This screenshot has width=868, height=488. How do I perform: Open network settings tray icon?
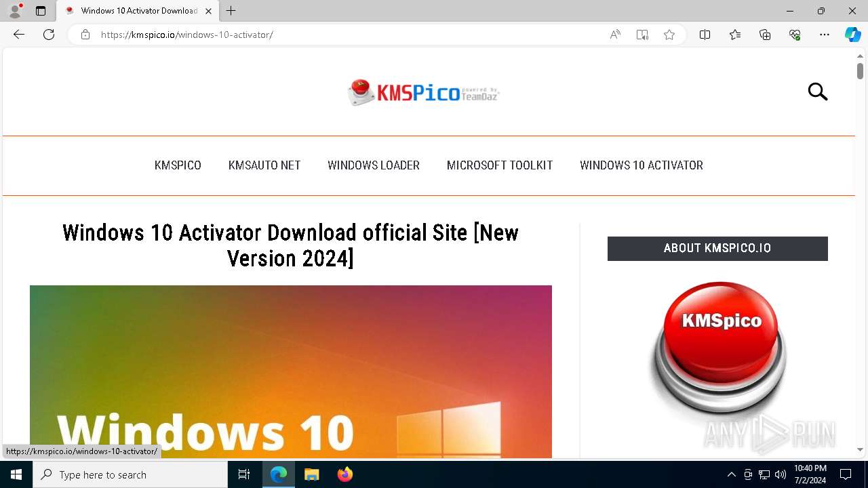tap(764, 474)
